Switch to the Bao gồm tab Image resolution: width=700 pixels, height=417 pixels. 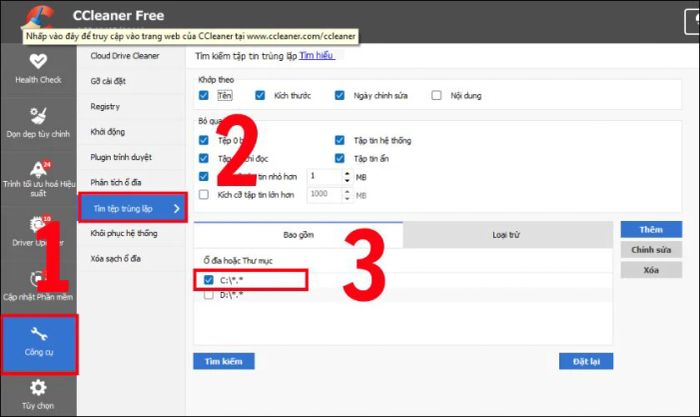click(x=298, y=235)
